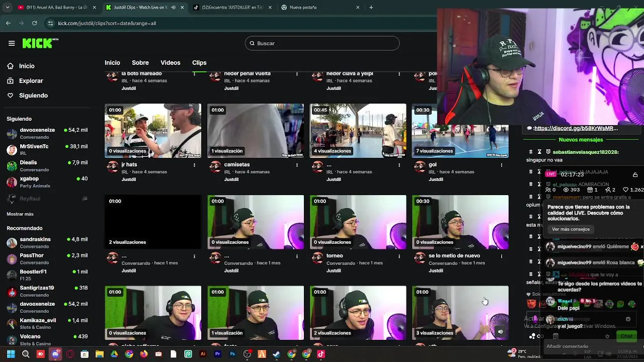Open File Explorer from taskbar
The width and height of the screenshot is (644, 362).
(100, 354)
